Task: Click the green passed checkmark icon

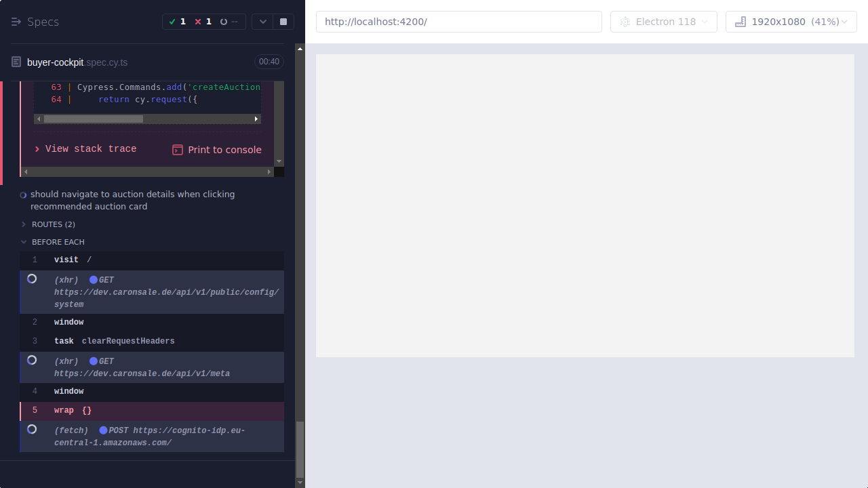Action: point(172,22)
